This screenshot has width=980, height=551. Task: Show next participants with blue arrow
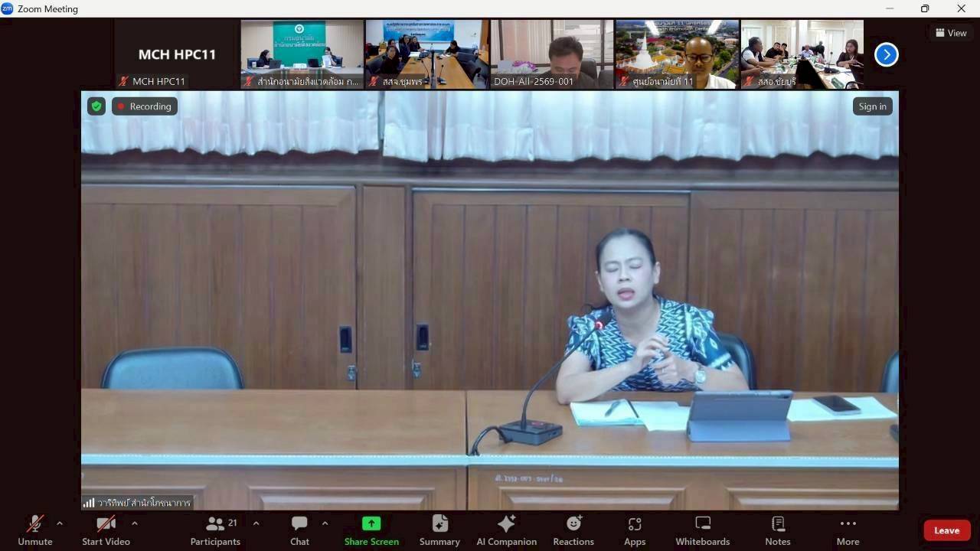[886, 54]
